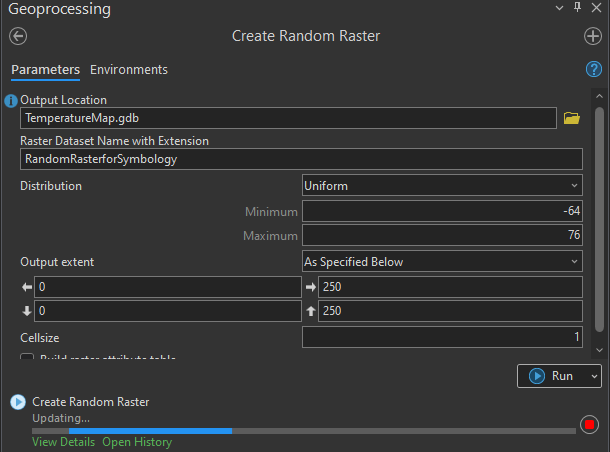Viewport: 610px width, 452px height.
Task: Click the 'Output extent' label
Action: pyautogui.click(x=57, y=262)
